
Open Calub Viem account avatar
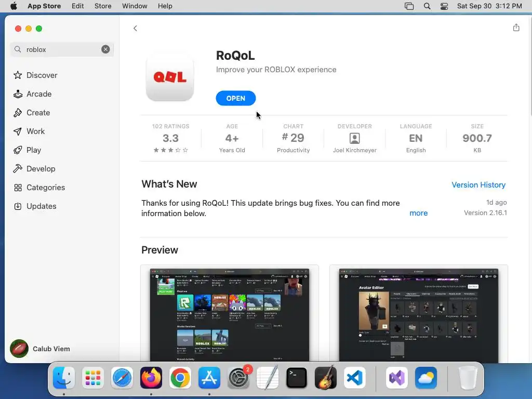pos(19,349)
